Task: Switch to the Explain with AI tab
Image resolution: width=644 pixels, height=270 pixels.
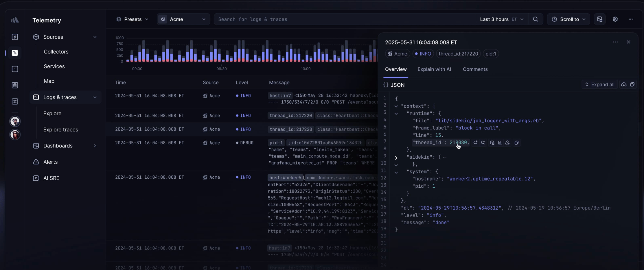Action: (434, 69)
